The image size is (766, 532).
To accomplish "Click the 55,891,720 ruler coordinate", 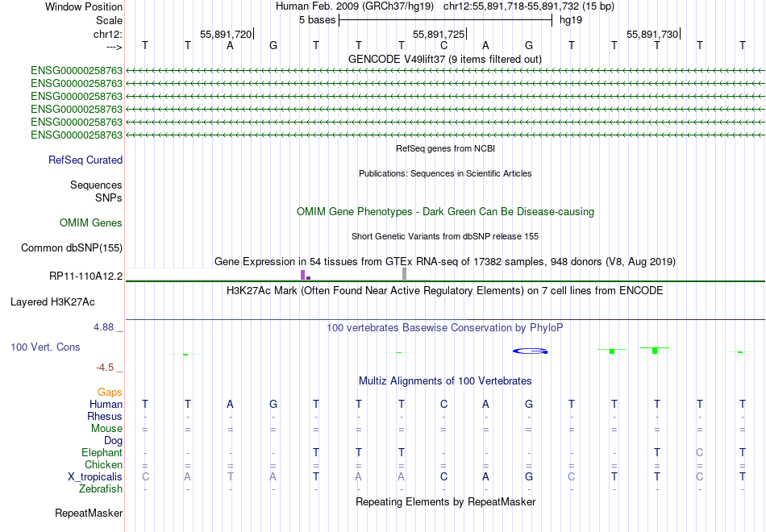I will click(x=227, y=34).
